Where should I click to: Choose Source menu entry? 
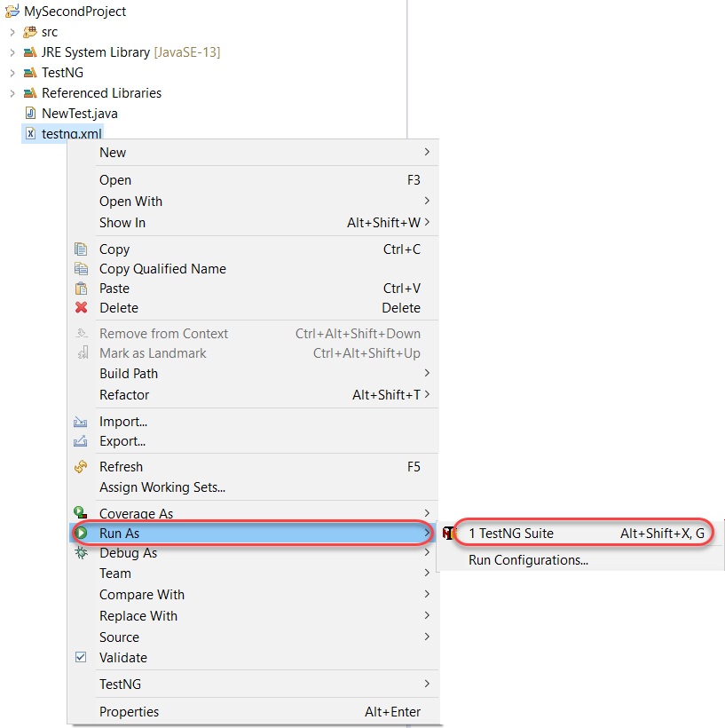(254, 637)
